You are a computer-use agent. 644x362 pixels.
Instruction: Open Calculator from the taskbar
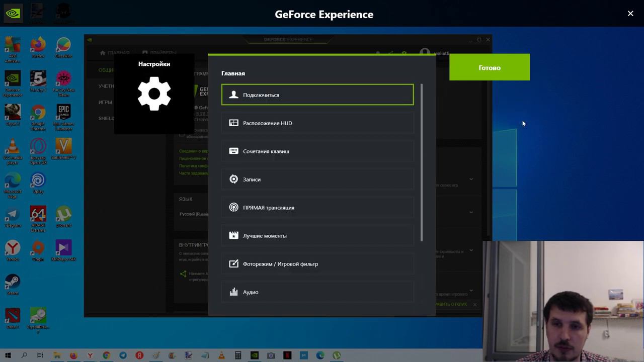238,355
